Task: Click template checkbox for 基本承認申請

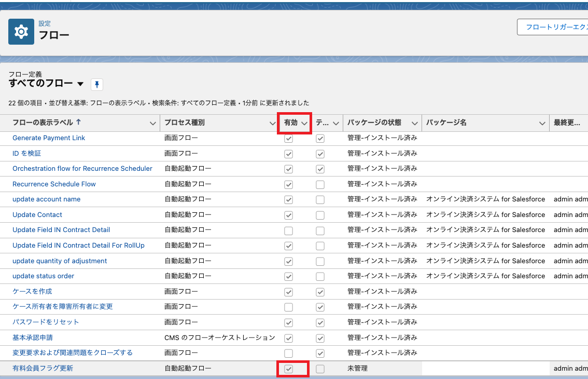Action: click(320, 338)
